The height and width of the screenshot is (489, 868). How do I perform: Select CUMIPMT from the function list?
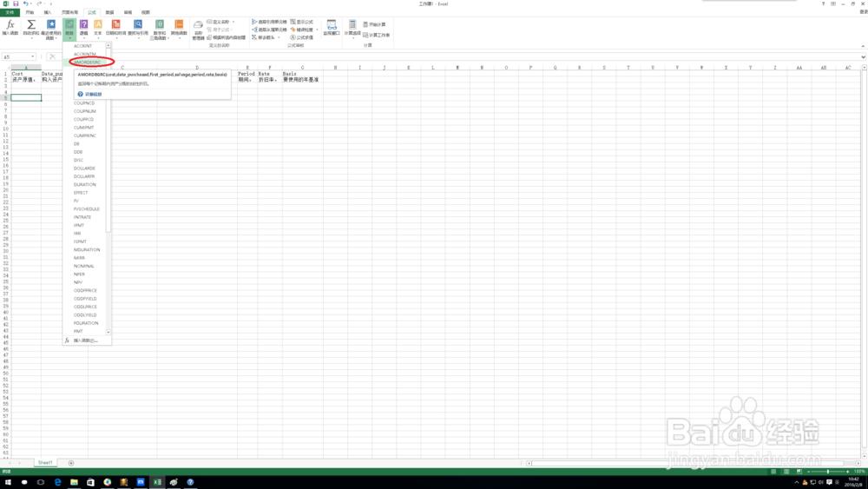(x=84, y=128)
